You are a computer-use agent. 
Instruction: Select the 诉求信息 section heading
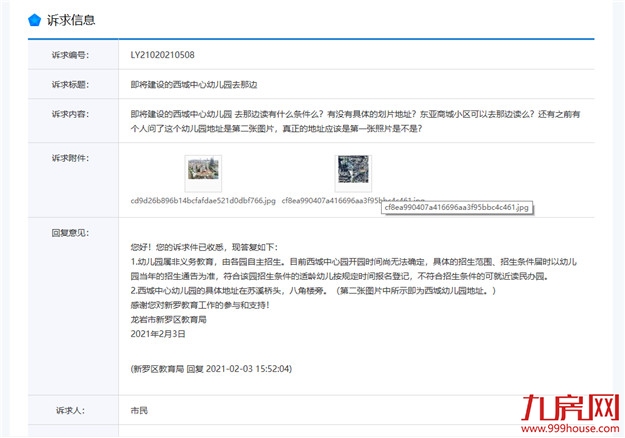pos(71,20)
